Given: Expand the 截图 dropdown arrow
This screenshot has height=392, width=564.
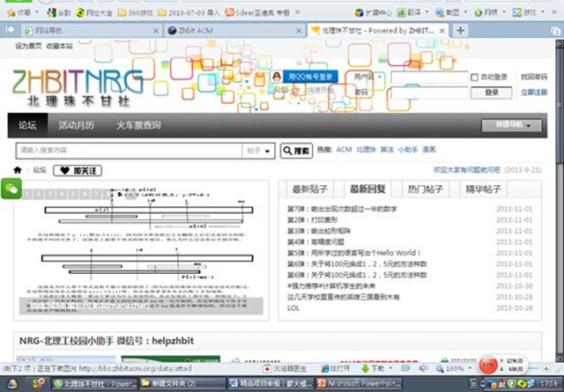Looking at the screenshot, I should (465, 12).
